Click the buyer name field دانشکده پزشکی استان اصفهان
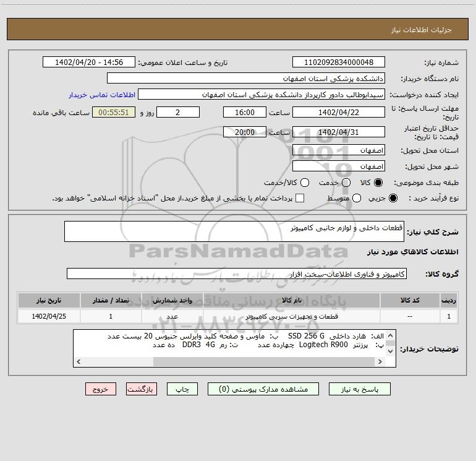The image size is (476, 461). click(246, 78)
